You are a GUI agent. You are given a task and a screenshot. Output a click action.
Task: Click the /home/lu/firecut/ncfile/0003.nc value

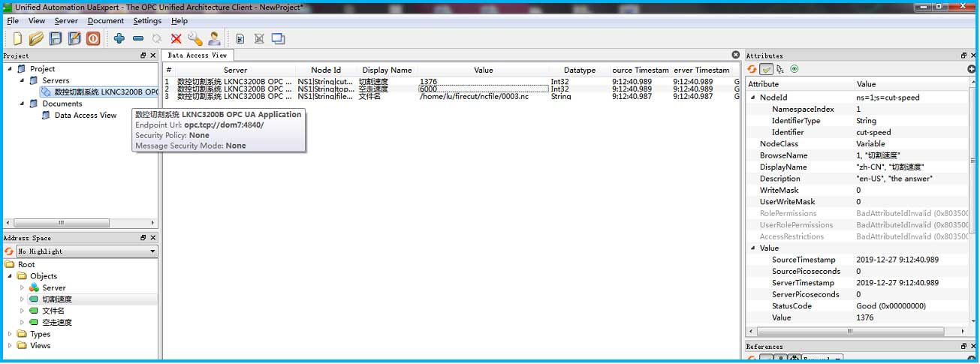tap(474, 96)
